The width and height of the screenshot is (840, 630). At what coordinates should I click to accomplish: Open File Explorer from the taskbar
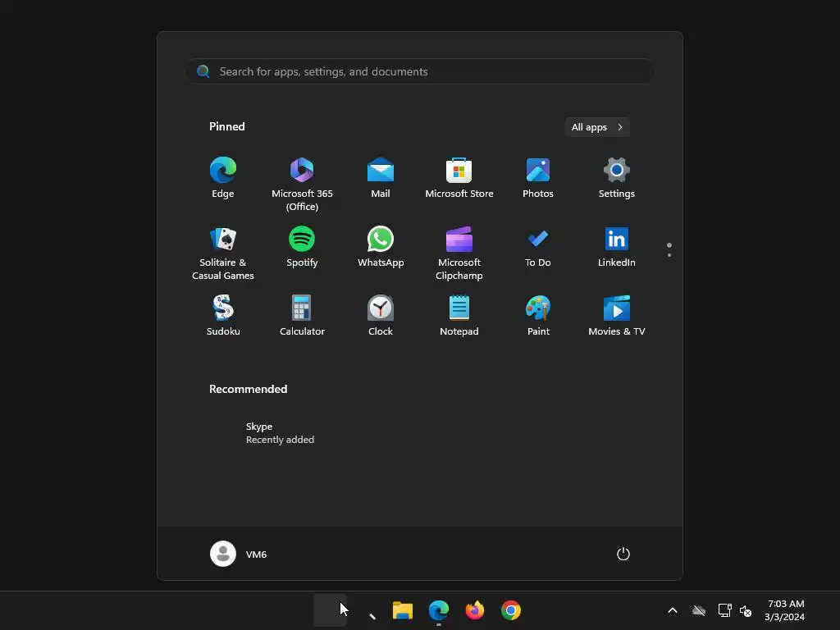coord(402,610)
